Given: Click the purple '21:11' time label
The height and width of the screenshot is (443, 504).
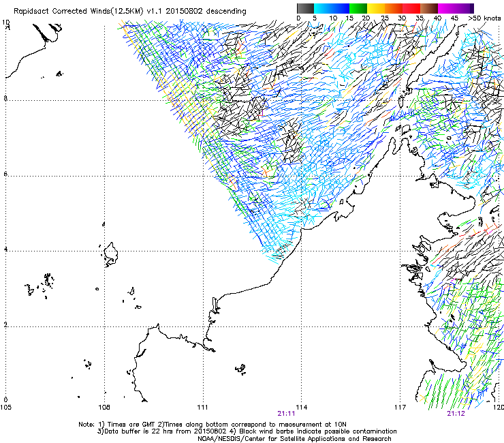Looking at the screenshot, I should pyautogui.click(x=286, y=414).
